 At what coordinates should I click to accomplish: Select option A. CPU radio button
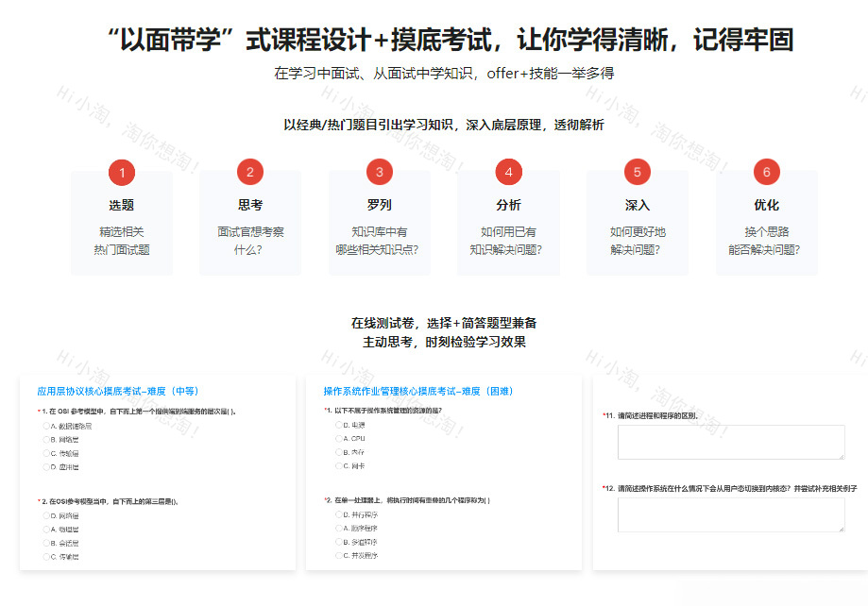tap(339, 438)
